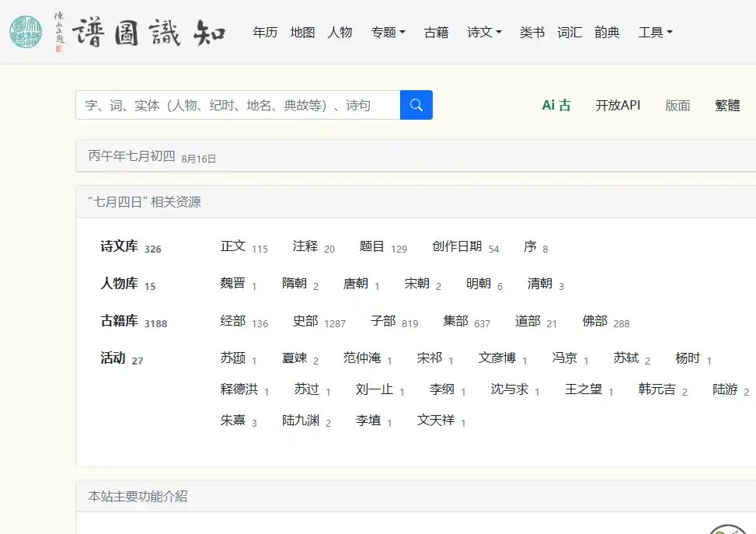Viewport: 756px width, 534px height.
Task: Select 道部 21 under 古籍库
Action: (536, 321)
